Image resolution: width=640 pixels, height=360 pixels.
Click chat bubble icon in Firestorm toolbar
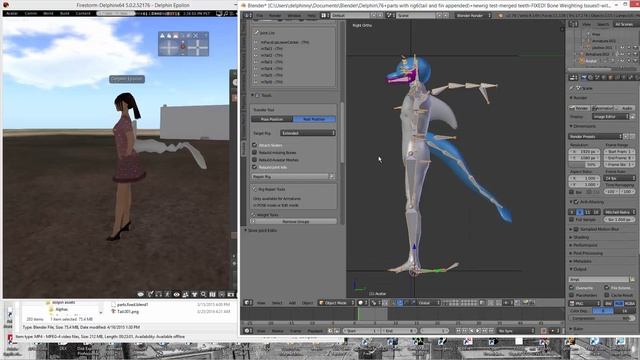tap(141, 294)
